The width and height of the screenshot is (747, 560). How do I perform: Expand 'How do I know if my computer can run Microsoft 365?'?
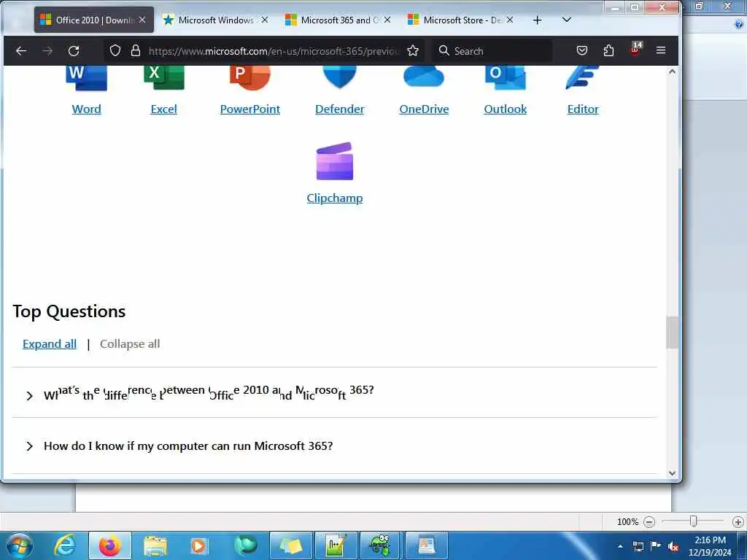334,446
